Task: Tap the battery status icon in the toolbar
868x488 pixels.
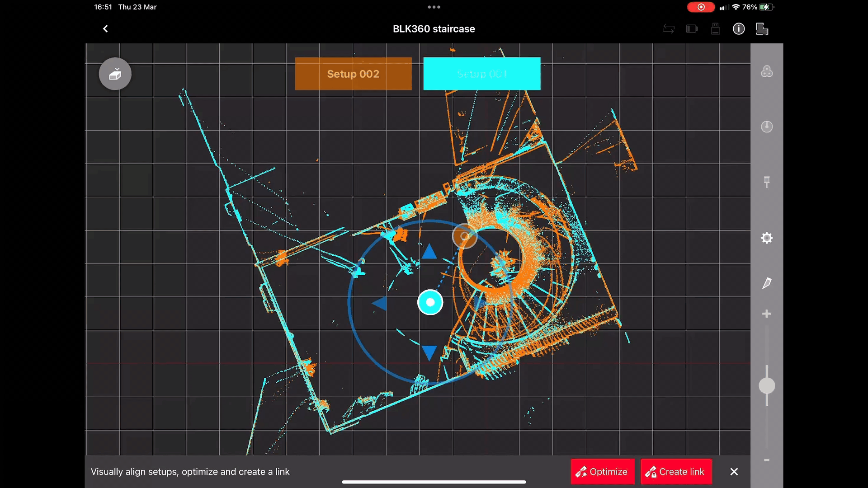Action: coord(692,28)
